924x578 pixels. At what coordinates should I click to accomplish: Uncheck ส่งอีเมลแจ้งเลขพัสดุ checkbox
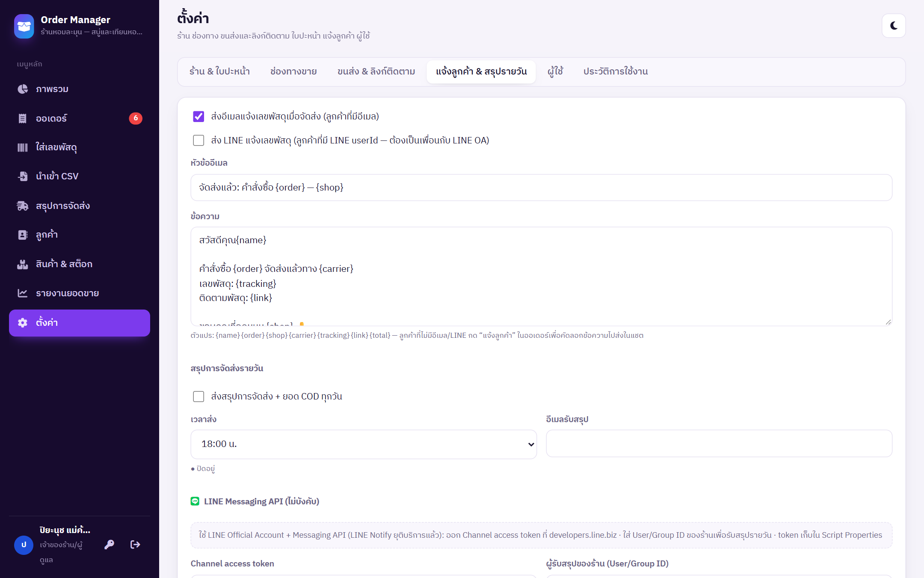click(198, 116)
